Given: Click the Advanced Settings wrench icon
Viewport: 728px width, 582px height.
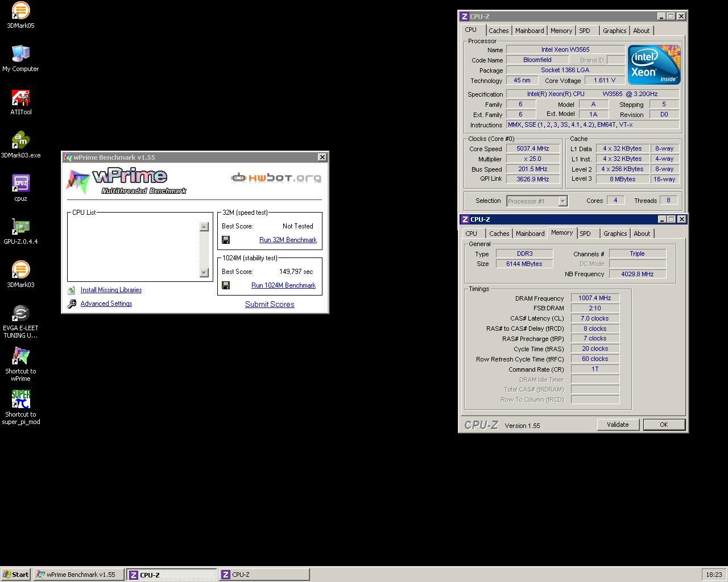Looking at the screenshot, I should pos(72,304).
